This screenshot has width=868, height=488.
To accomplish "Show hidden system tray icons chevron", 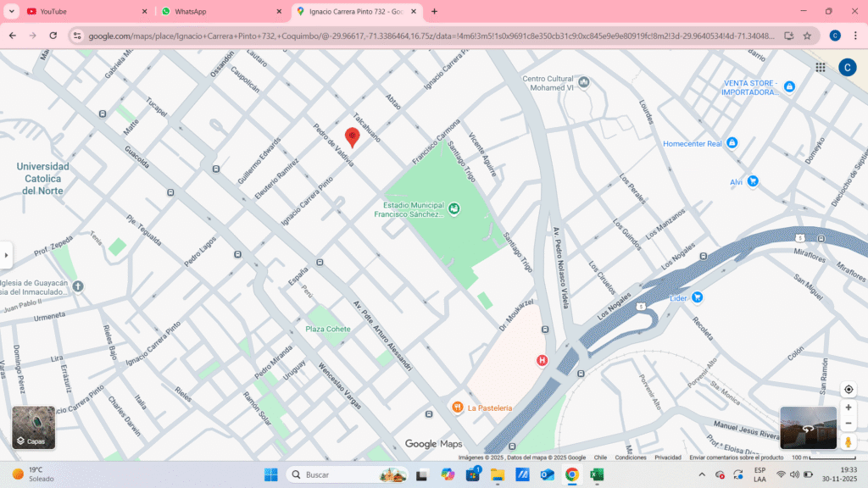I will point(702,474).
